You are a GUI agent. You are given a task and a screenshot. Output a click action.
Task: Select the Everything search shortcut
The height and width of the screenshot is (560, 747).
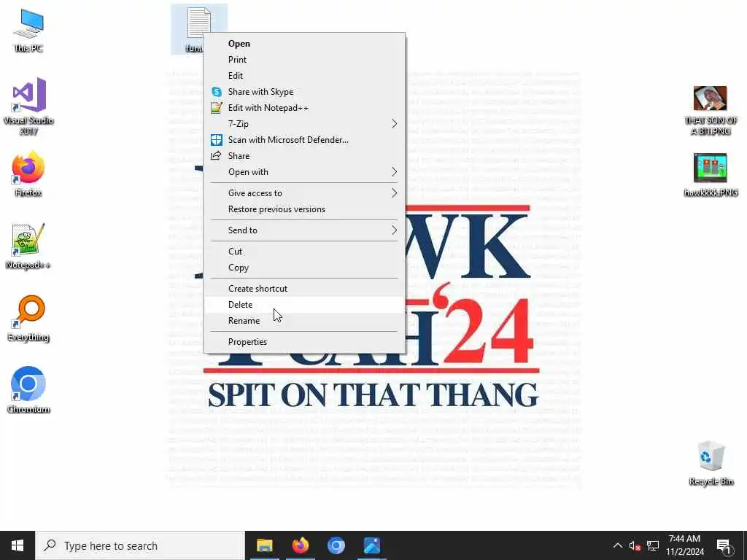(x=28, y=319)
